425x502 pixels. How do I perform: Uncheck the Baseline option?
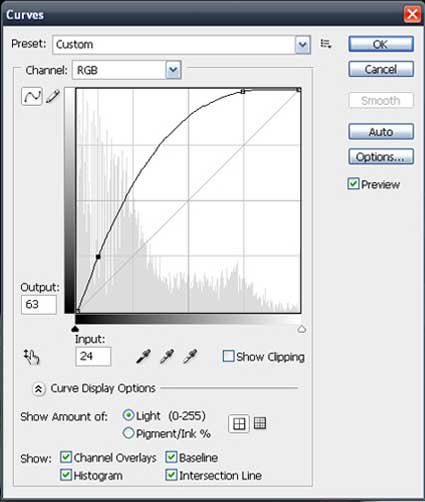coord(171,457)
